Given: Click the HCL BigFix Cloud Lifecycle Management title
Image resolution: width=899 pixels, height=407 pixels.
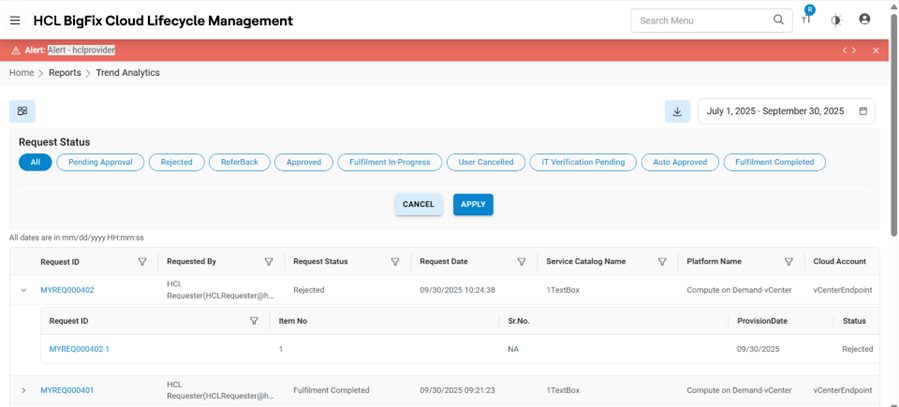Looking at the screenshot, I should coord(163,21).
